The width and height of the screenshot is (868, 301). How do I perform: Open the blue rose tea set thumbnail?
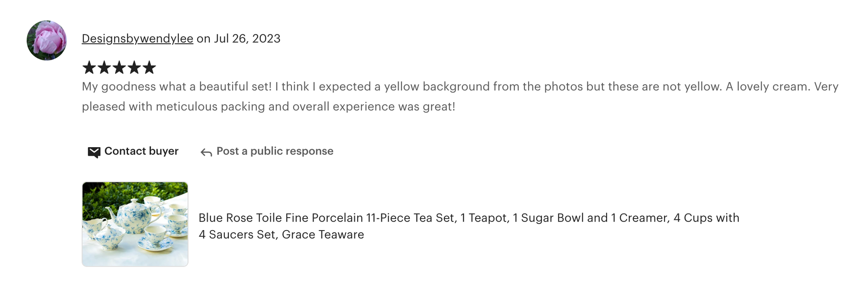tap(135, 224)
